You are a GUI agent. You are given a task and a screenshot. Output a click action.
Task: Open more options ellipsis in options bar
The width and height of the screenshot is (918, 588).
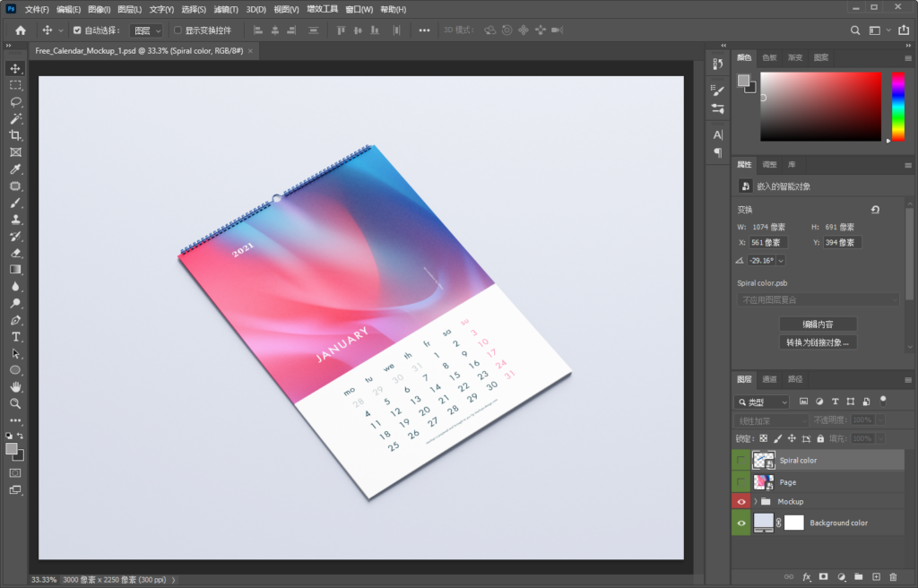click(424, 30)
